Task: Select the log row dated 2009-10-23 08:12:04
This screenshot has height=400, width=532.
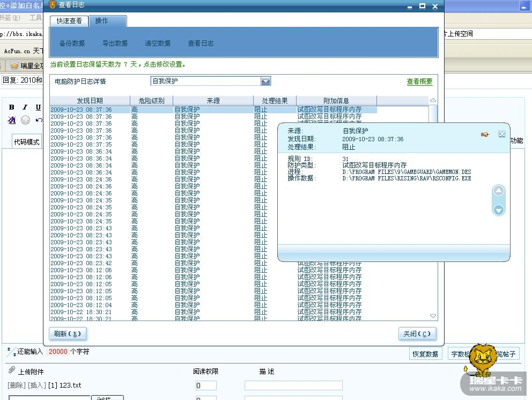Action: click(213, 305)
